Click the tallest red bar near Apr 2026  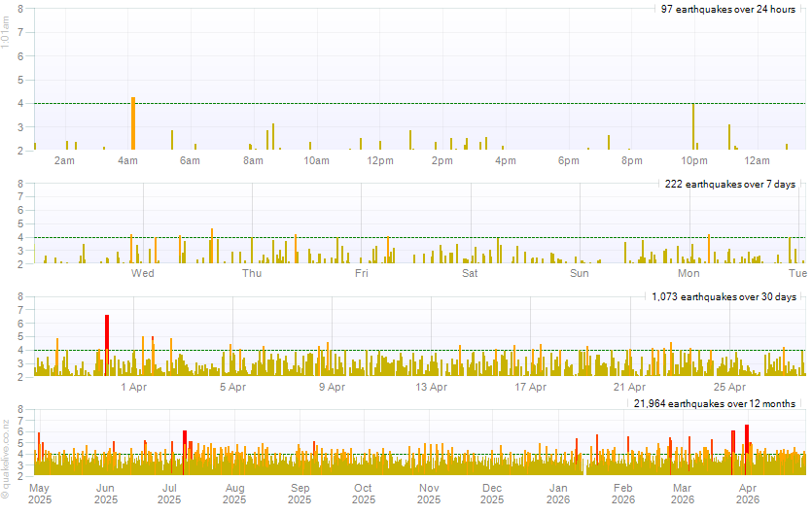click(x=747, y=448)
